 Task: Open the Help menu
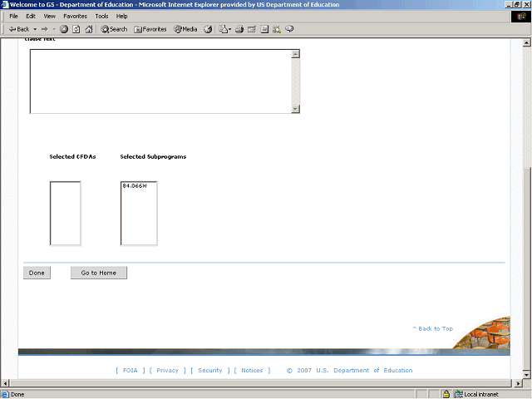click(121, 16)
